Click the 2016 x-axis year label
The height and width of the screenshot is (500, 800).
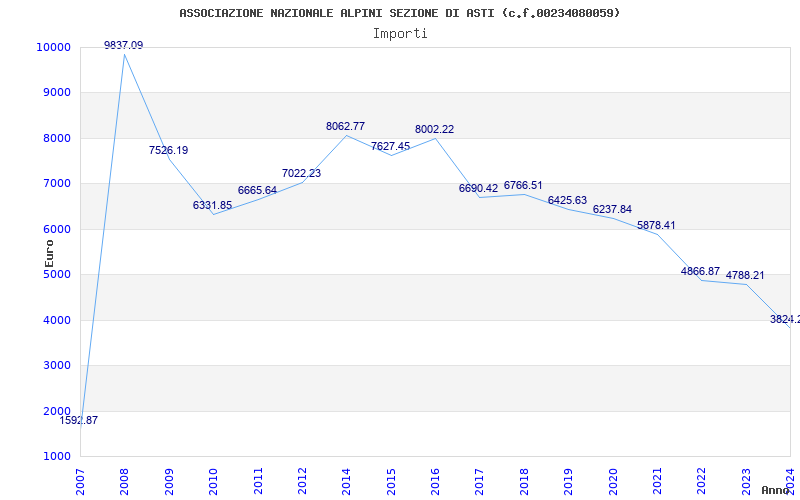tap(435, 481)
